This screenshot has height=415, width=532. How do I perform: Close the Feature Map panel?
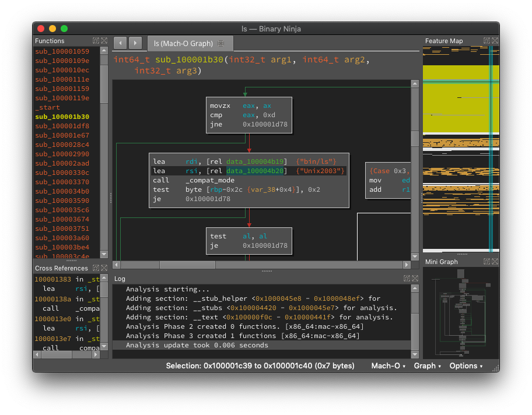(495, 41)
